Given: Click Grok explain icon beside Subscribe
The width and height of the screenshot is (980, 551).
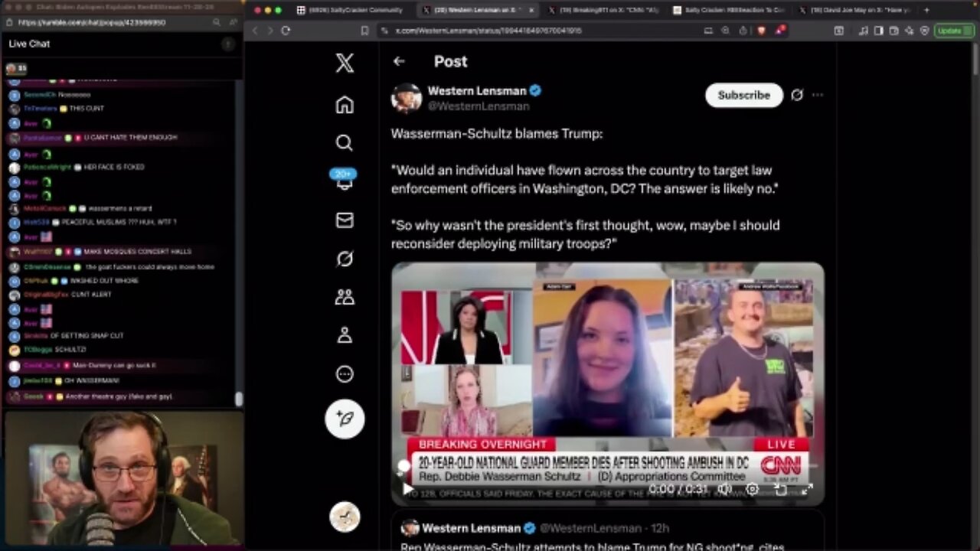Looking at the screenshot, I should point(797,95).
